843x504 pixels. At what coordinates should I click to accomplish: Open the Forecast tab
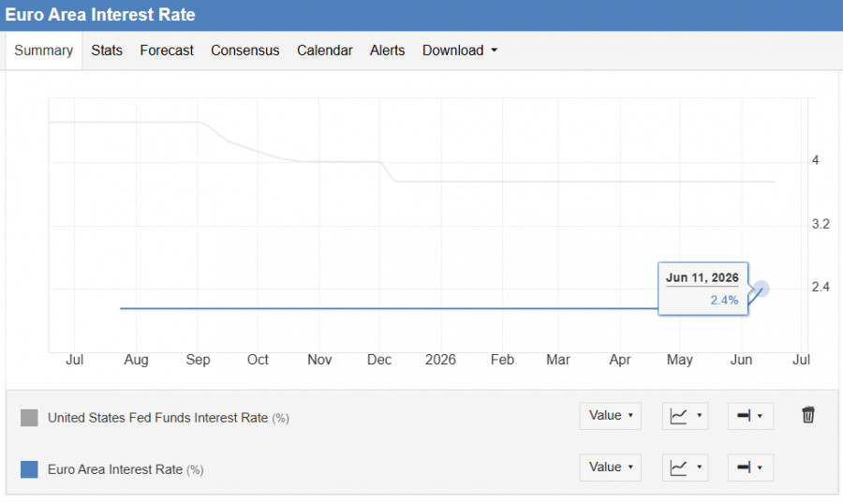tap(167, 51)
